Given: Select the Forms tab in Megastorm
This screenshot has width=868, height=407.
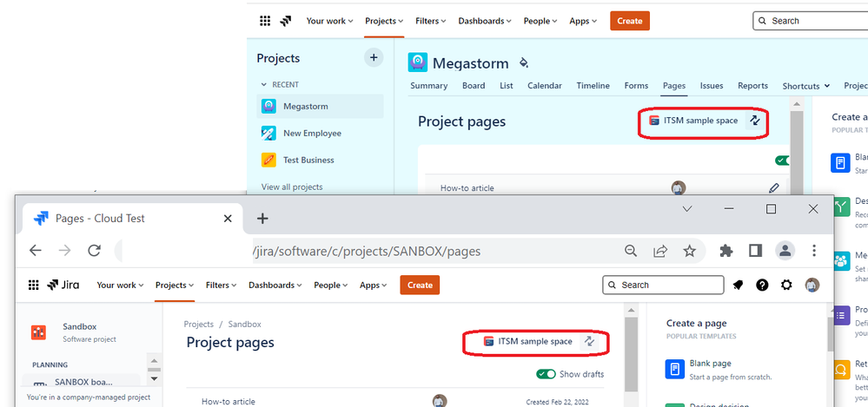Looking at the screenshot, I should 636,86.
